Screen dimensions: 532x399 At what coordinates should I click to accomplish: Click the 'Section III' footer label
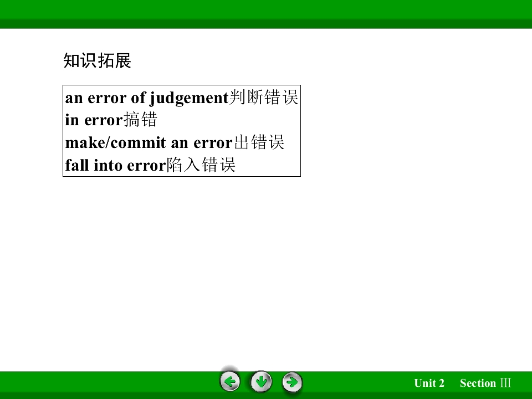click(485, 383)
